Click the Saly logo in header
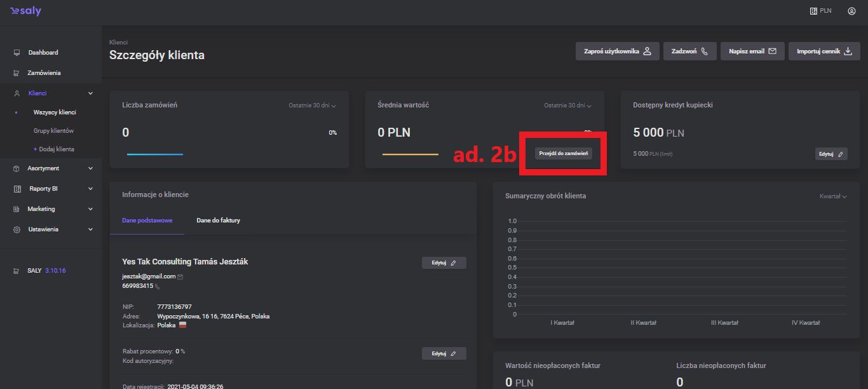868x389 pixels. 25,11
